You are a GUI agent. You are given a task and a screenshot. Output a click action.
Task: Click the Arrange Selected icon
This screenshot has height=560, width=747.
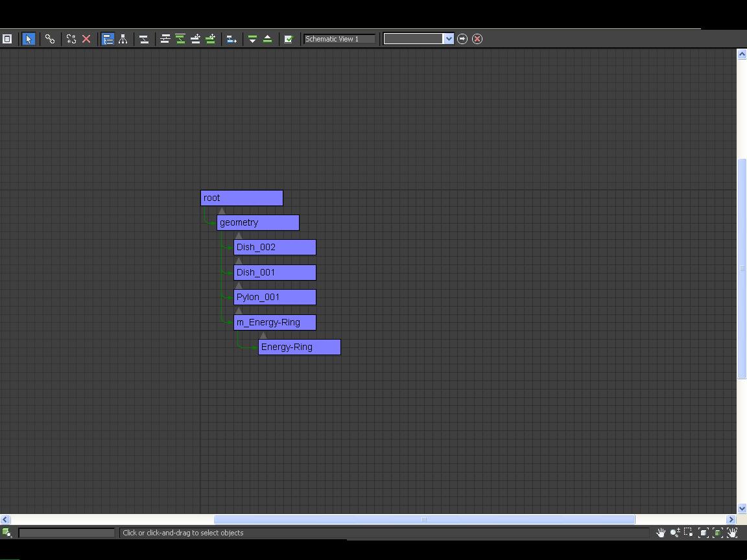pos(180,39)
